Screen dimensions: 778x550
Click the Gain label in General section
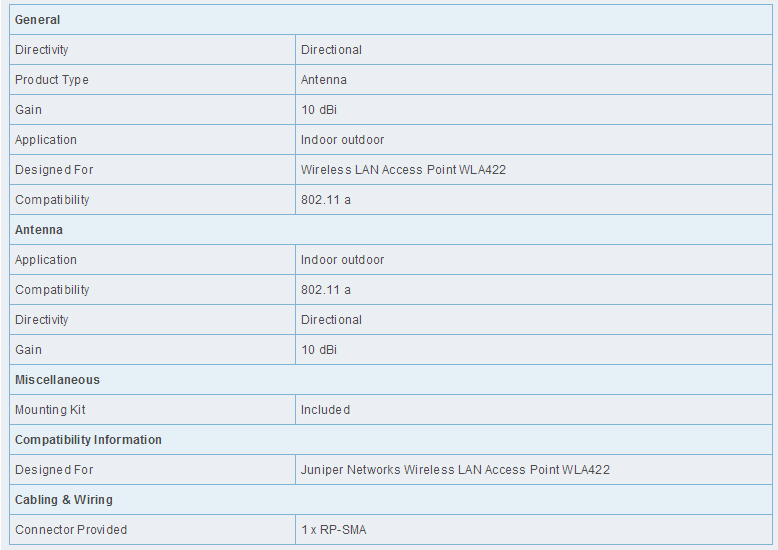[29, 110]
